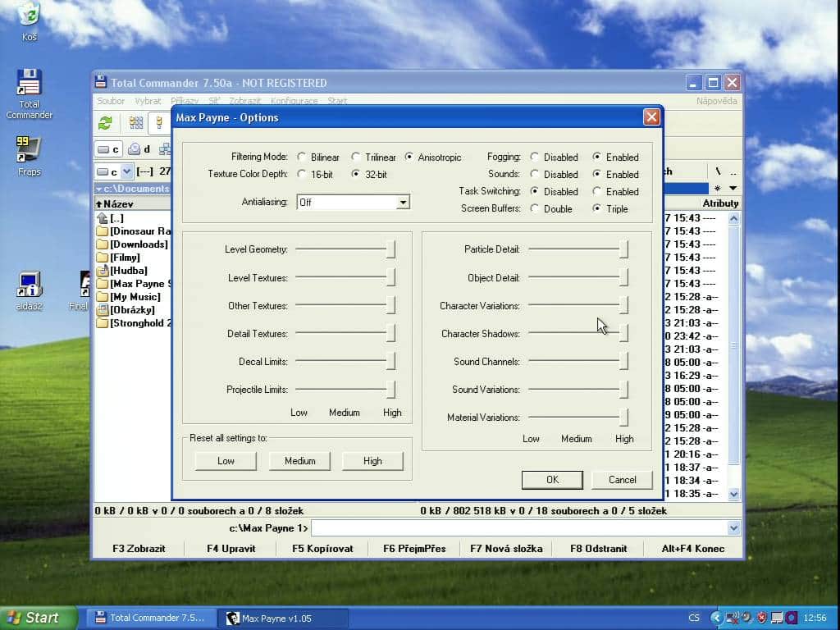Open the Konfigurace menu in Total Commander
Viewport: 840px width, 630px height.
pyautogui.click(x=294, y=101)
